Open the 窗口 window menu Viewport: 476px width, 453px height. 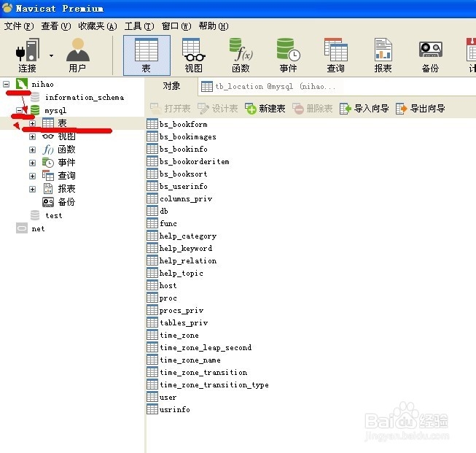coord(176,26)
